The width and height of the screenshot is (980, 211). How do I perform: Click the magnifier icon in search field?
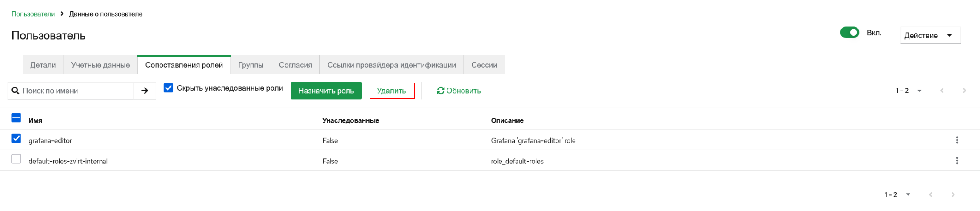[15, 91]
